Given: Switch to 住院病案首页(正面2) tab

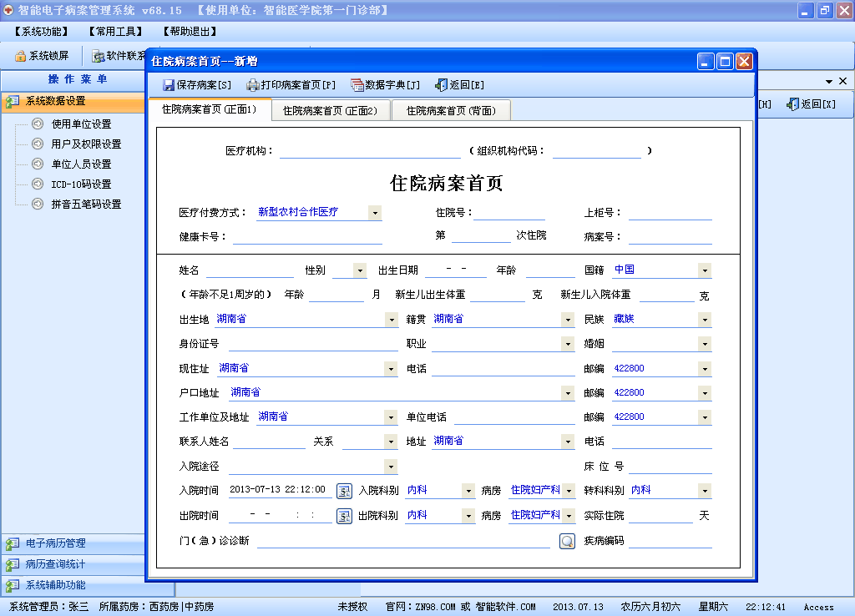Looking at the screenshot, I should (x=331, y=111).
